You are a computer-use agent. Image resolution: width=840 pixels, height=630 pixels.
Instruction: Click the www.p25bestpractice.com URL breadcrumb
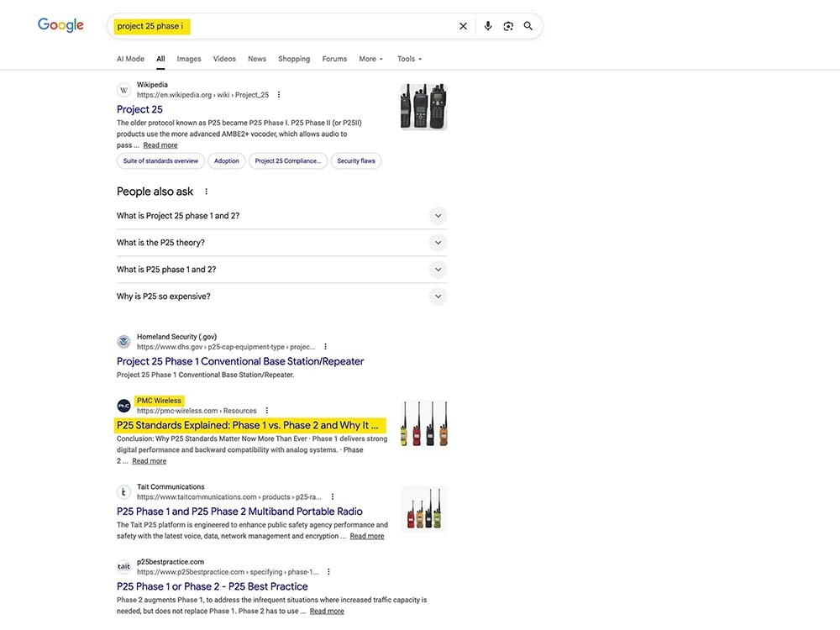(228, 571)
